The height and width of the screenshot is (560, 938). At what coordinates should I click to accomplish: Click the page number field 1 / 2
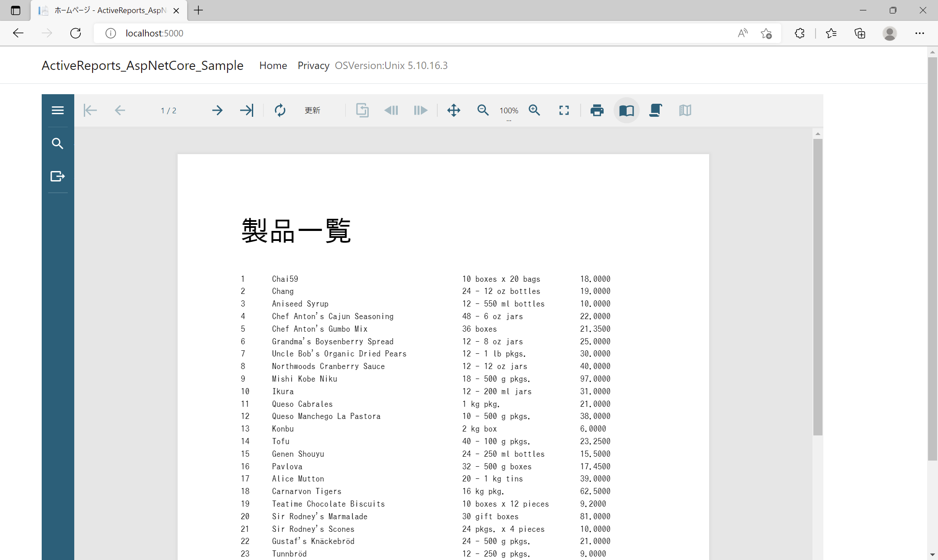pyautogui.click(x=168, y=111)
